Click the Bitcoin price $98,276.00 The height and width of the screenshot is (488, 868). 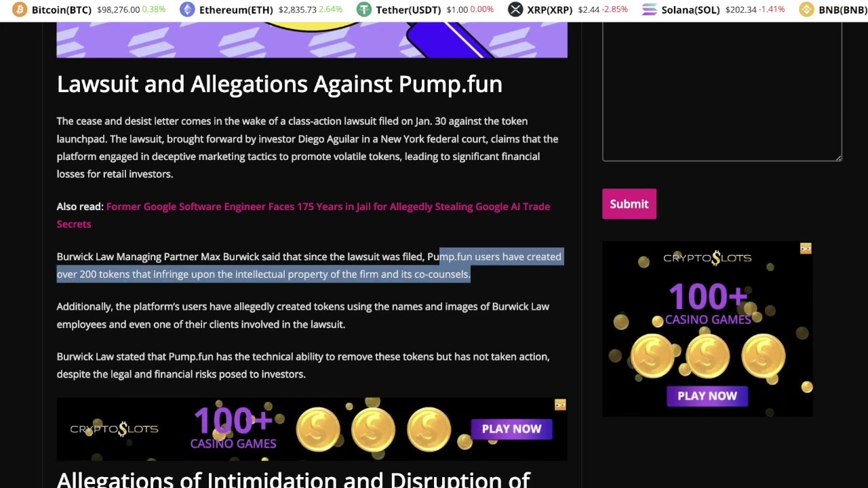coord(118,9)
